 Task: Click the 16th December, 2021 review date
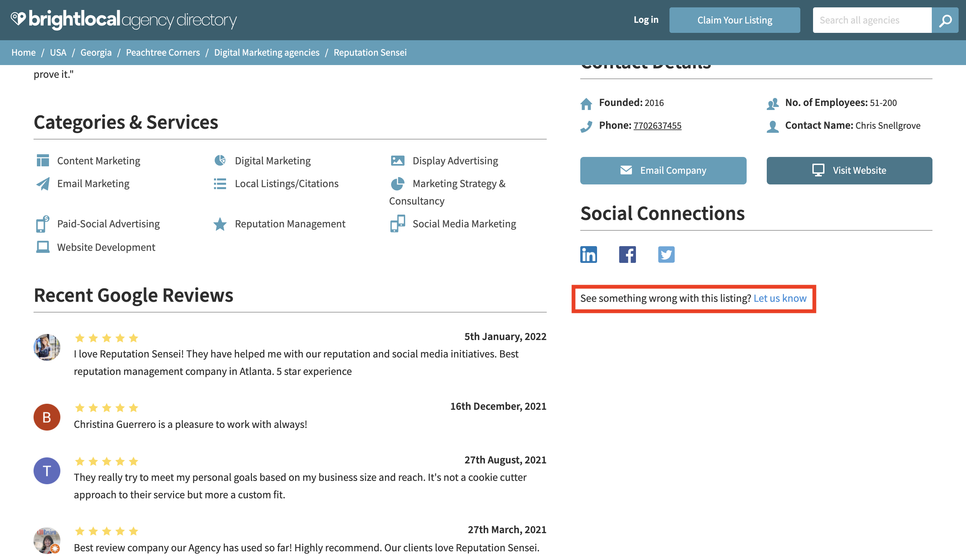tap(498, 406)
